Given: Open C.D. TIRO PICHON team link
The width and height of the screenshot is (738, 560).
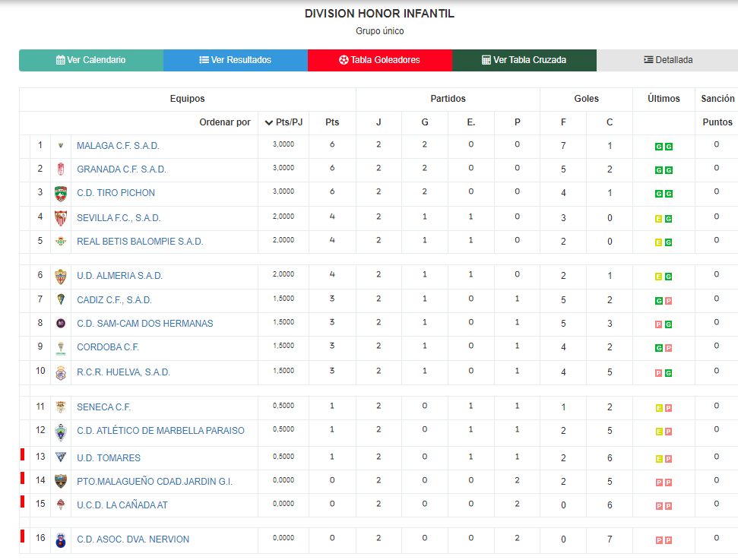Looking at the screenshot, I should pos(116,193).
